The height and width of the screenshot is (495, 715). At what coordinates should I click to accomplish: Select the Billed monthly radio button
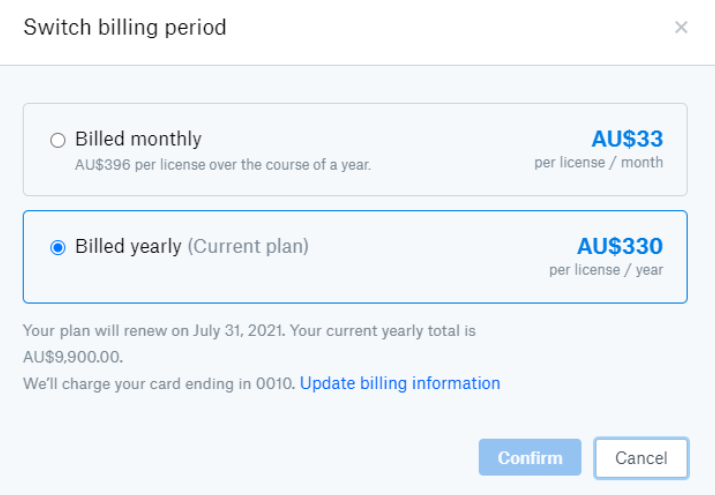58,140
